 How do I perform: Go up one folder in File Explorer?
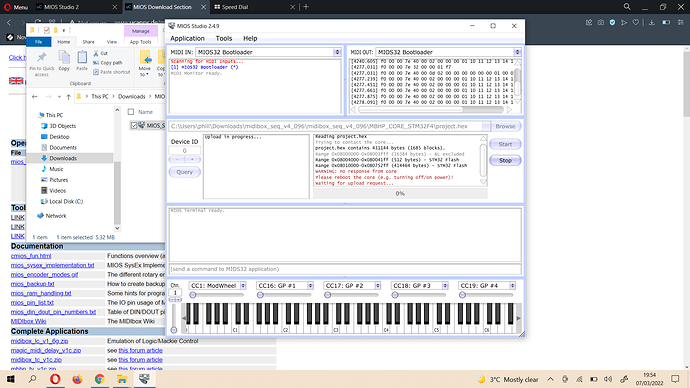click(x=68, y=96)
